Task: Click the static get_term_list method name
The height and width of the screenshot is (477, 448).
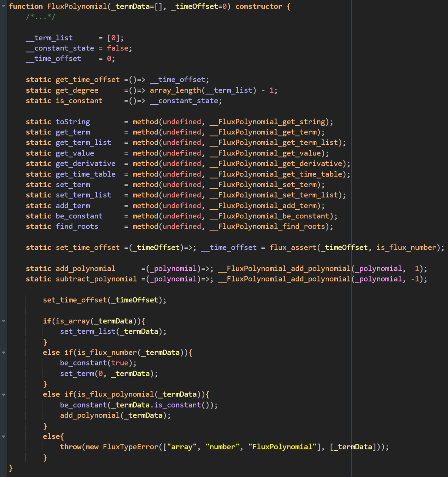Action: click(84, 142)
